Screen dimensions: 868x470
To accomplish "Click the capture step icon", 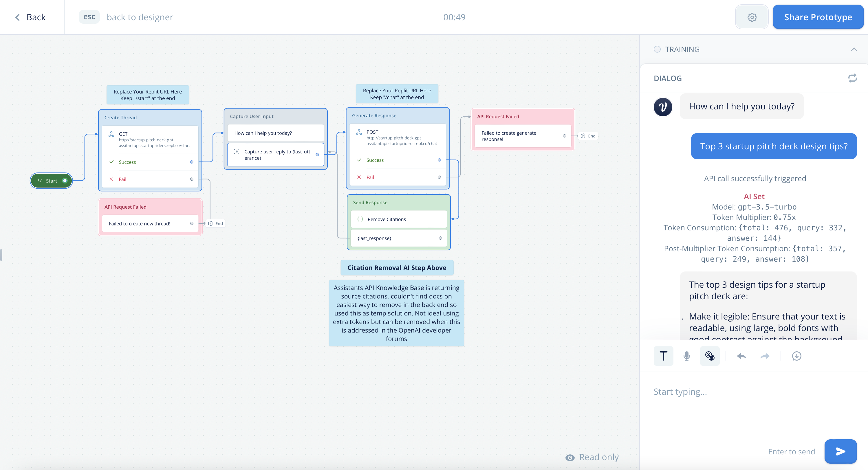I will [x=237, y=152].
